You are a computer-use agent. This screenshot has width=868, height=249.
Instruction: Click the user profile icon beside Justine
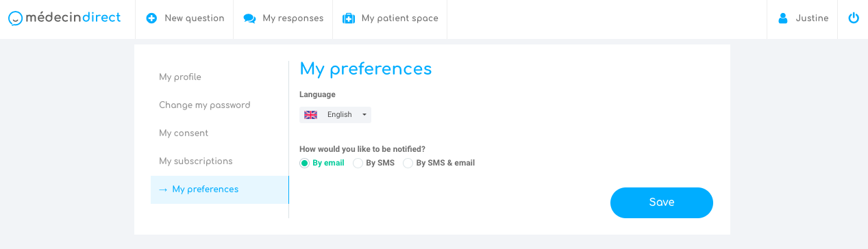[783, 18]
